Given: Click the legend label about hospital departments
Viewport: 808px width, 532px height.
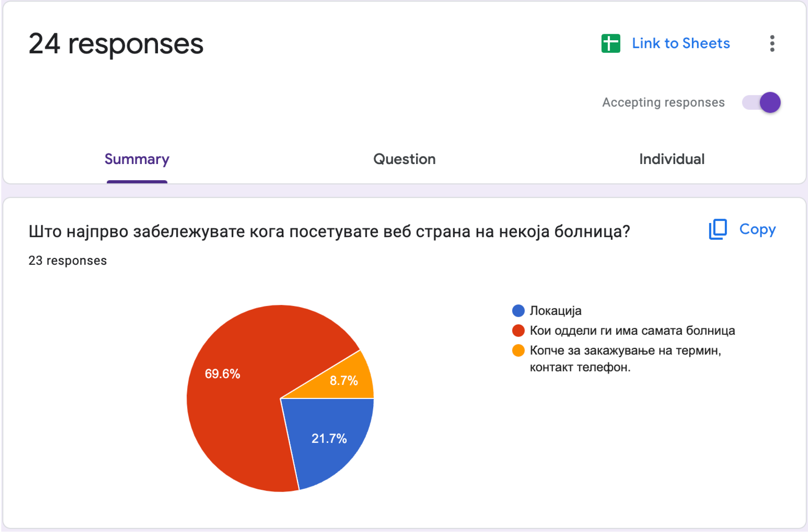Looking at the screenshot, I should coord(632,331).
